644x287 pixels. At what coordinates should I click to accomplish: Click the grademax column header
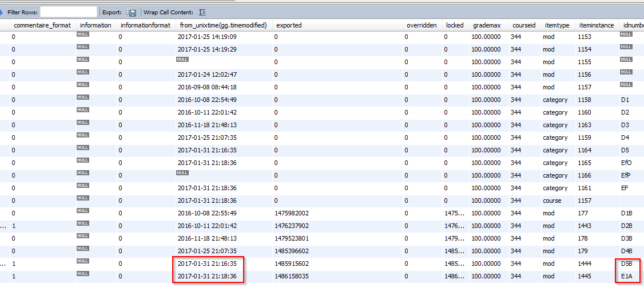[487, 25]
